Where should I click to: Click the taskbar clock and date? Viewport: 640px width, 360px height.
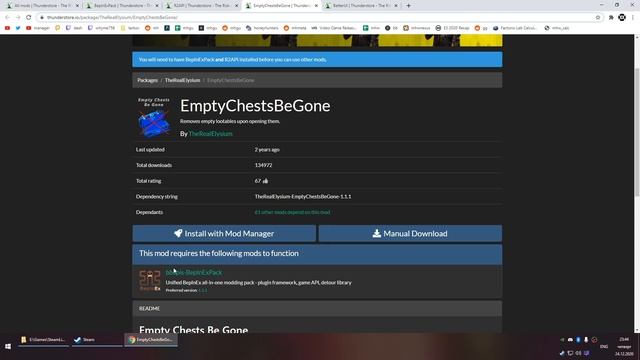click(624, 346)
